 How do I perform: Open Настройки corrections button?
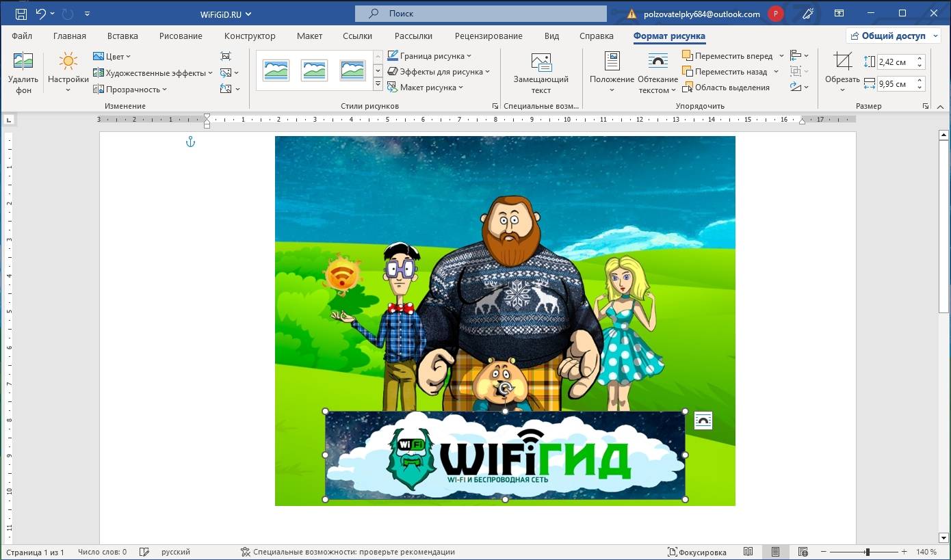68,73
